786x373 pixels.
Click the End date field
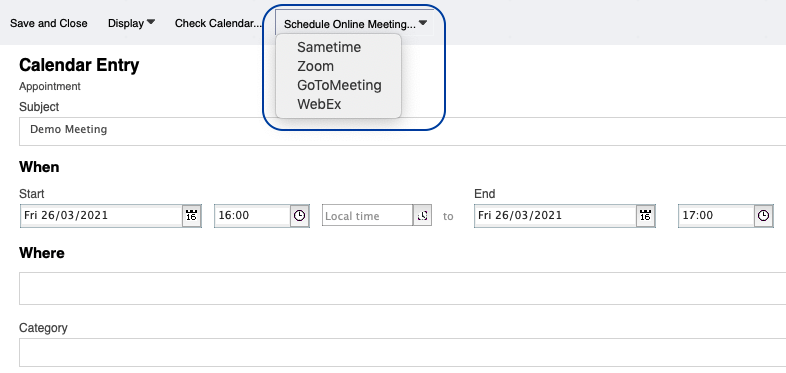point(555,216)
